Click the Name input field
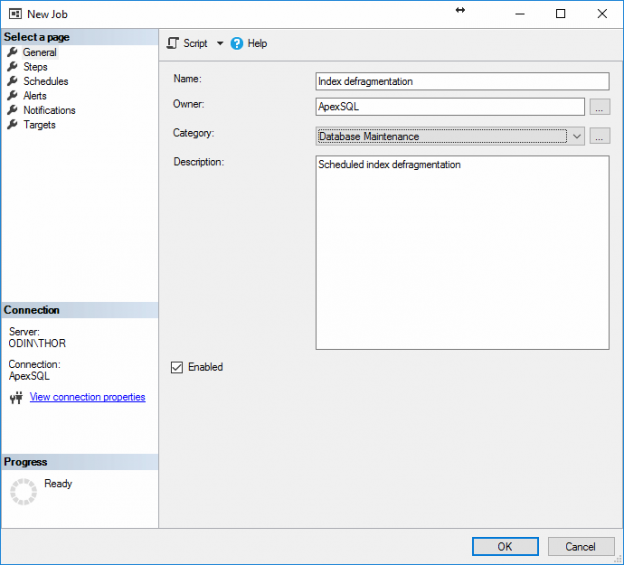The height and width of the screenshot is (565, 624). point(462,81)
